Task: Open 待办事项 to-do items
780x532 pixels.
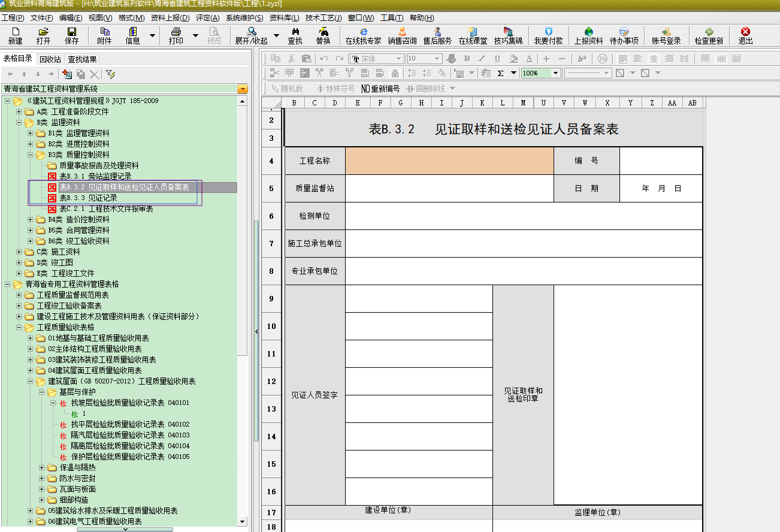Action: [624, 36]
